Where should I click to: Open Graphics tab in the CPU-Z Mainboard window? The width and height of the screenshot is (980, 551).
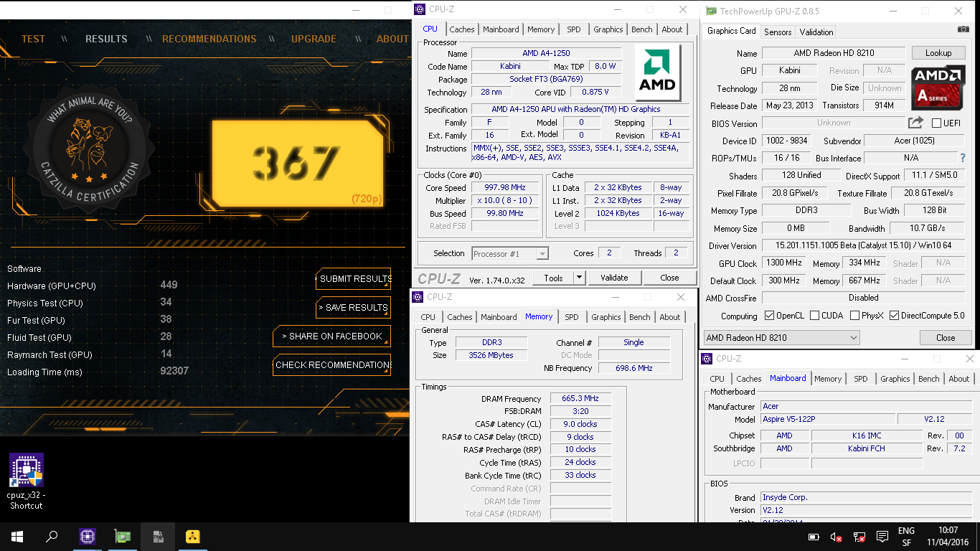click(x=895, y=378)
